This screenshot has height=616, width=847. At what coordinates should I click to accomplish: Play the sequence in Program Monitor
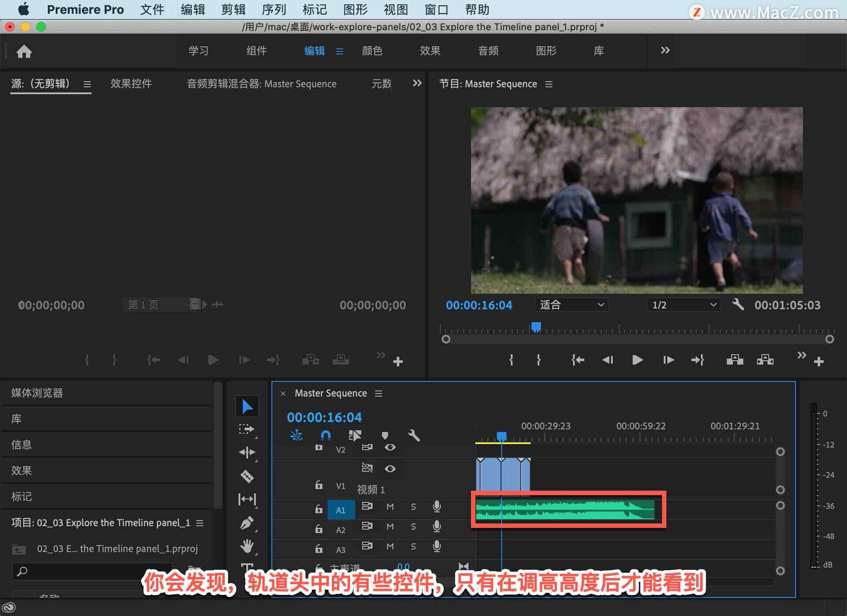point(637,360)
